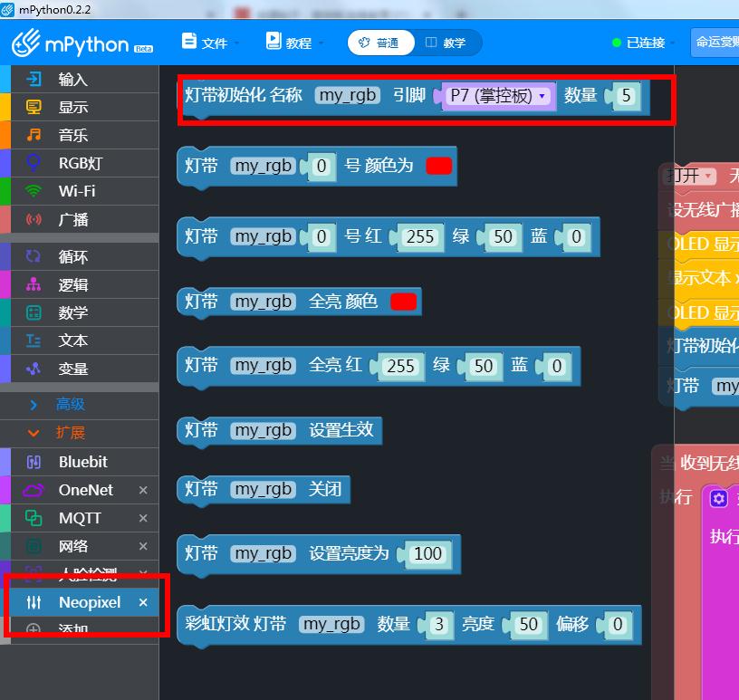Viewport: 739px width, 700px height.
Task: Click the 文件 file icon
Action: 189,41
